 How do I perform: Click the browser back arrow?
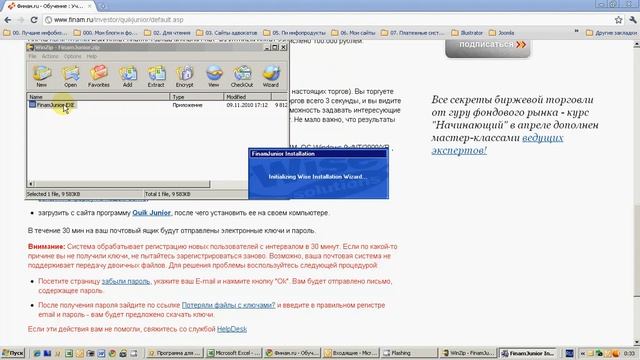click(x=8, y=20)
